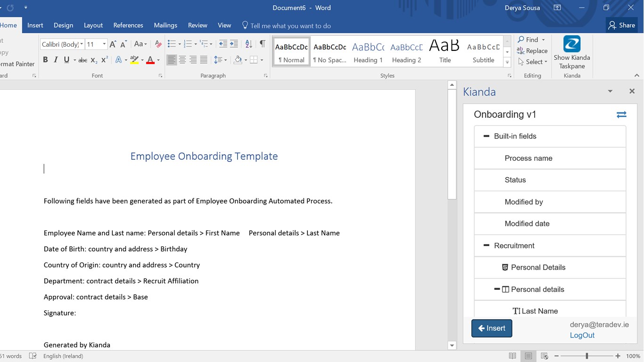The width and height of the screenshot is (644, 362).
Task: Increase font size with Grow Font icon
Action: [x=113, y=44]
